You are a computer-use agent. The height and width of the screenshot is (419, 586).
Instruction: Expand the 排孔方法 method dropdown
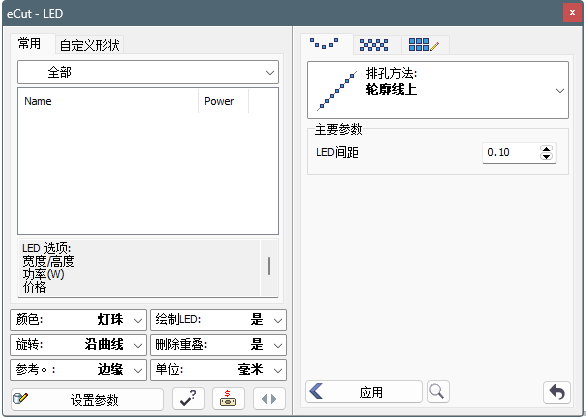coord(438,90)
